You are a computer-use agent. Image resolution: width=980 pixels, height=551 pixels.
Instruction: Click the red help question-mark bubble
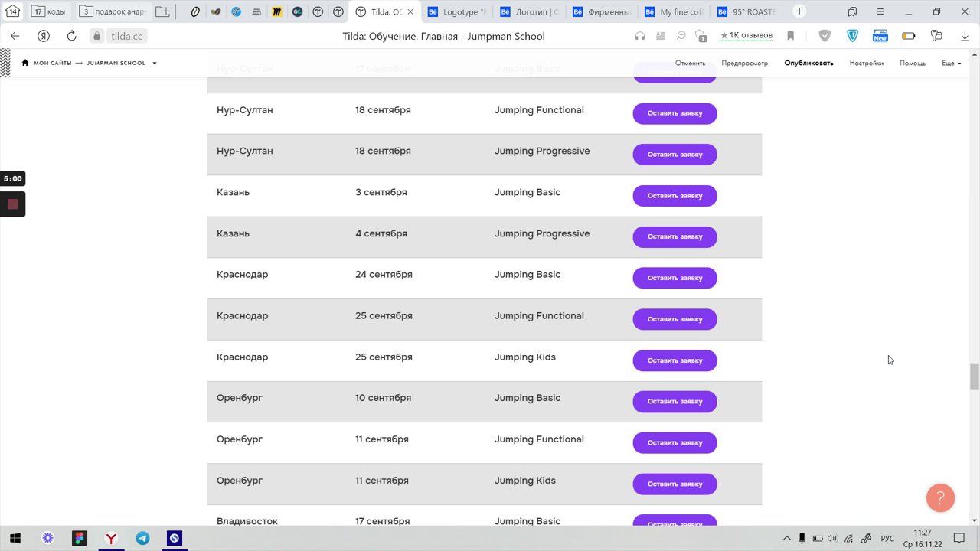(x=940, y=498)
